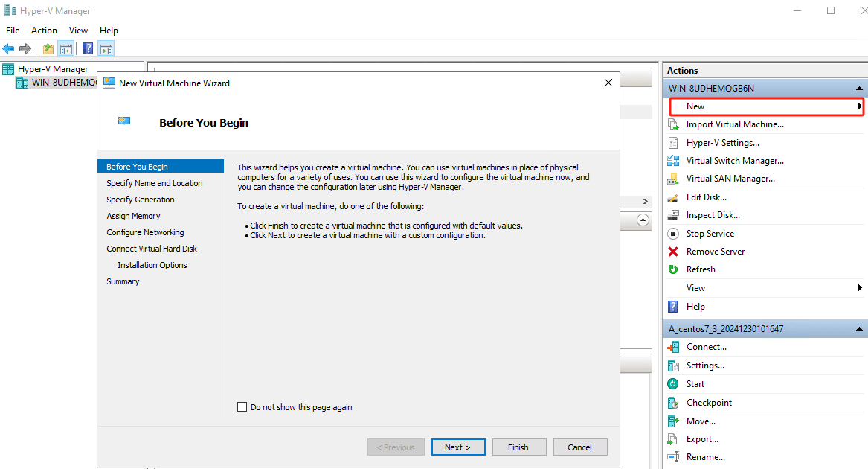This screenshot has height=469, width=868.
Task: Click the Checkpoint icon
Action: click(x=673, y=403)
